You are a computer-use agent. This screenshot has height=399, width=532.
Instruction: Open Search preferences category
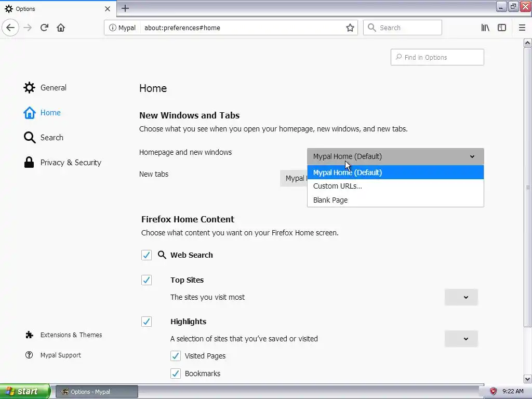(x=44, y=137)
